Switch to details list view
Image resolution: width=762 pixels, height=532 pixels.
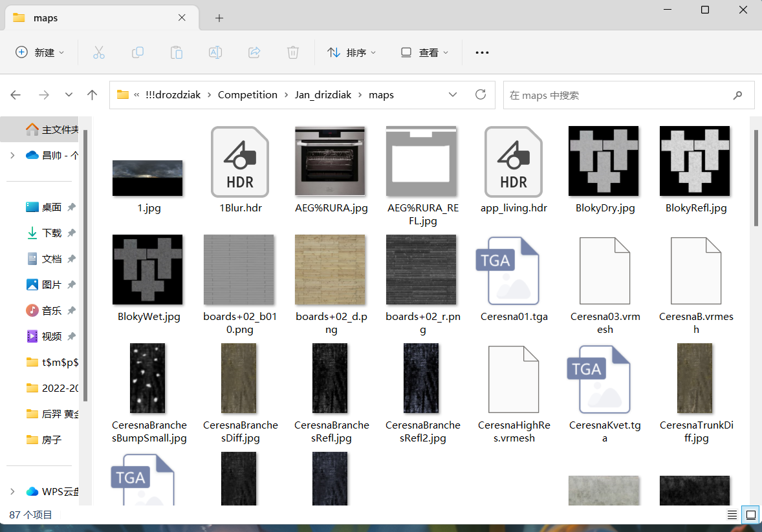point(732,515)
